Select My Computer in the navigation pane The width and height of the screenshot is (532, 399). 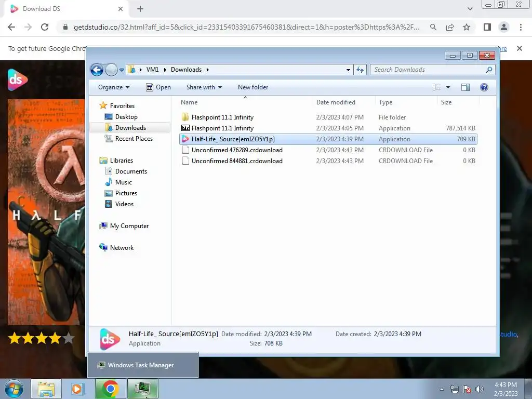pyautogui.click(x=129, y=226)
